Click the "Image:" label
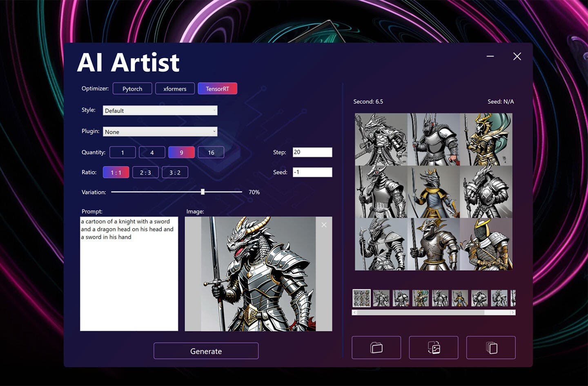This screenshot has height=386, width=588. pyautogui.click(x=195, y=212)
